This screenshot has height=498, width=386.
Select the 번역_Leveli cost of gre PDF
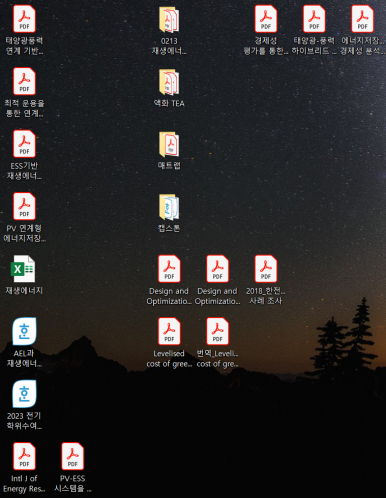(218, 331)
